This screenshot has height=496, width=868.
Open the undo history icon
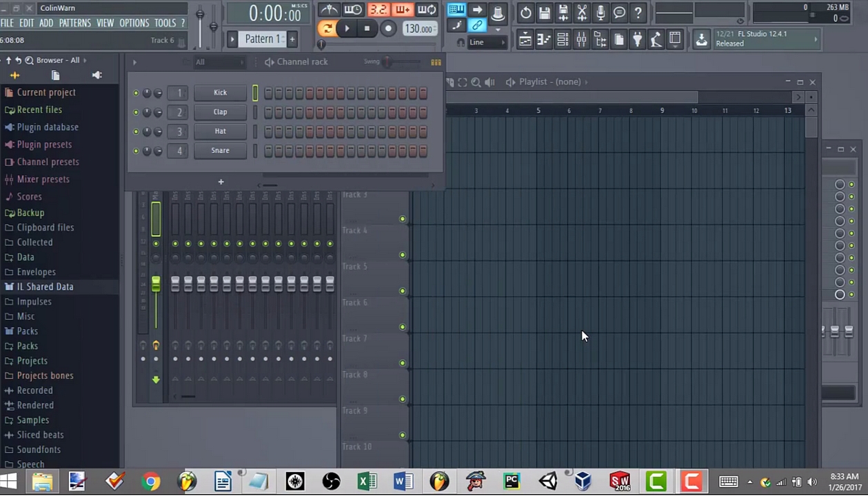(x=526, y=12)
